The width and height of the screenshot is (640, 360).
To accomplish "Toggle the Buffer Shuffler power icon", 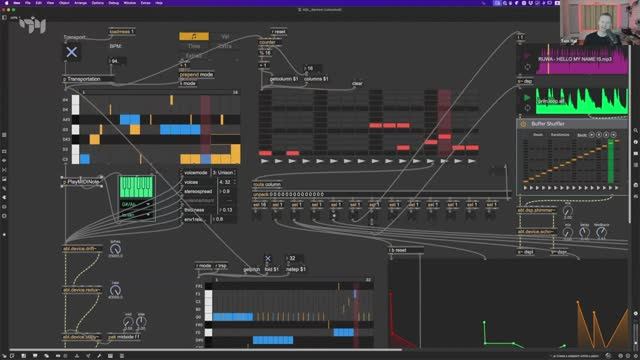I will coord(523,124).
